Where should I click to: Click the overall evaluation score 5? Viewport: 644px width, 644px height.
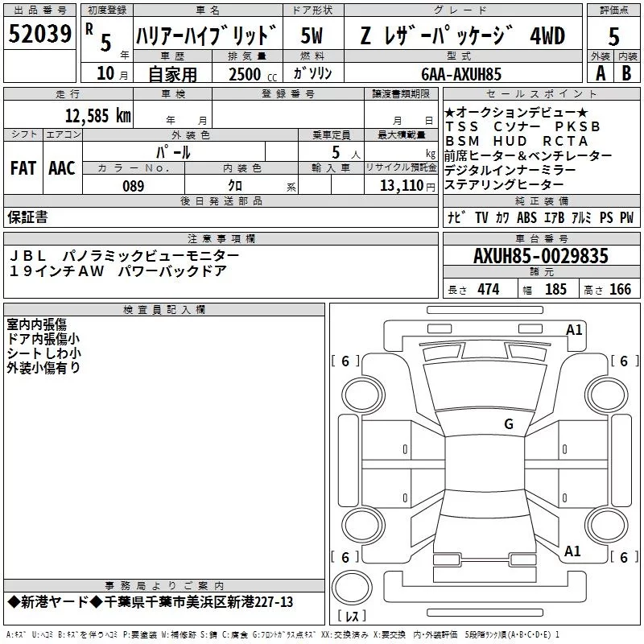613,37
